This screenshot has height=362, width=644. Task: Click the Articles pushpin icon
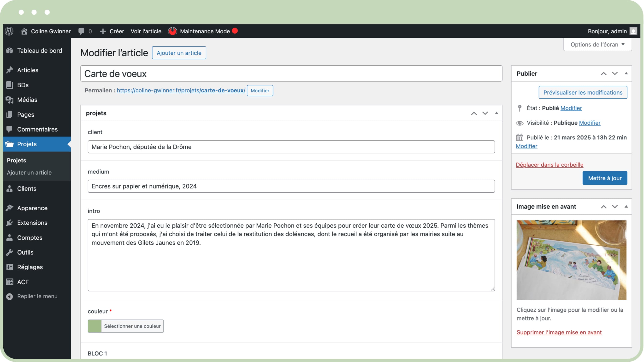[x=10, y=70]
